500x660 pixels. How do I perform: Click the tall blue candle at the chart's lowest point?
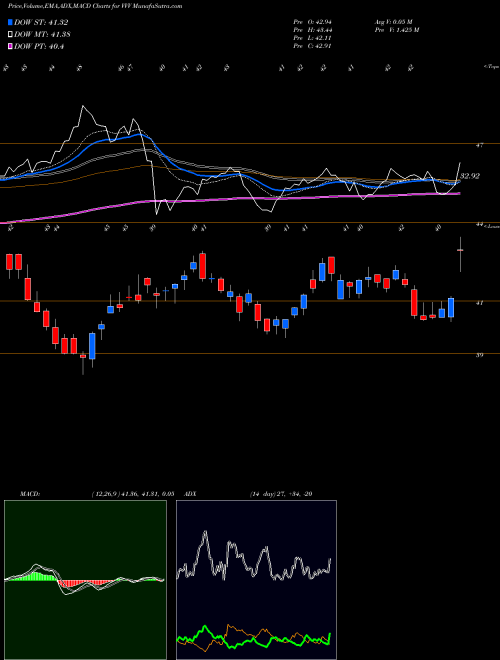[x=92, y=346]
